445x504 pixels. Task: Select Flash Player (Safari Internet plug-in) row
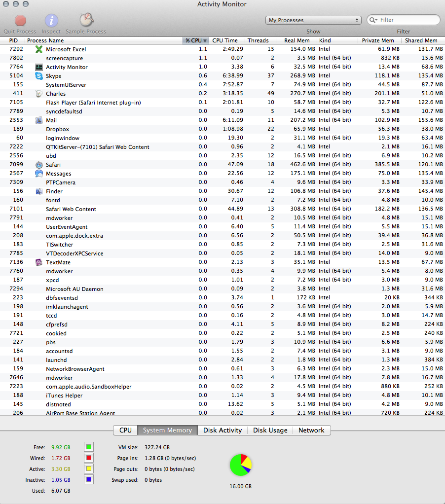click(x=222, y=103)
